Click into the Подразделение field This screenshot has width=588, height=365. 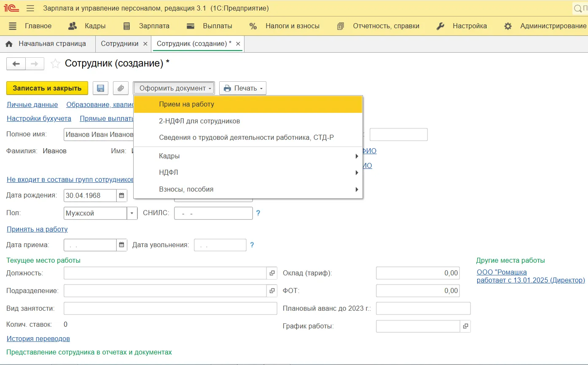[165, 290]
